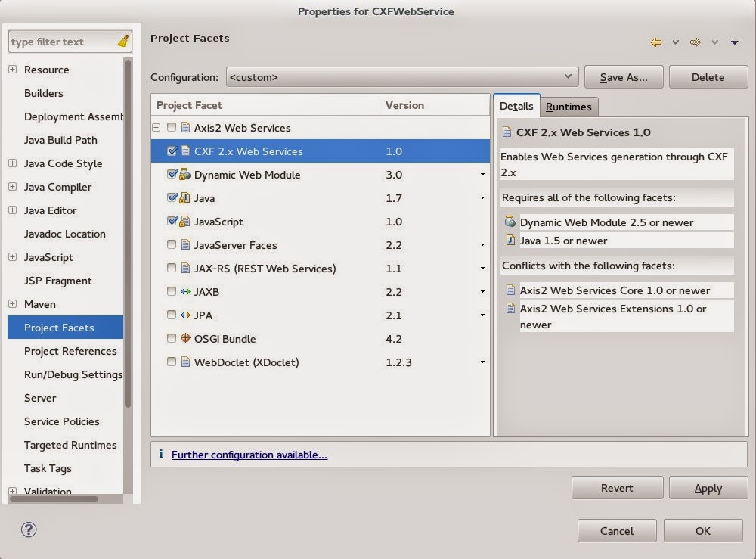
Task: Go back with the yellow left arrow
Action: coord(655,42)
